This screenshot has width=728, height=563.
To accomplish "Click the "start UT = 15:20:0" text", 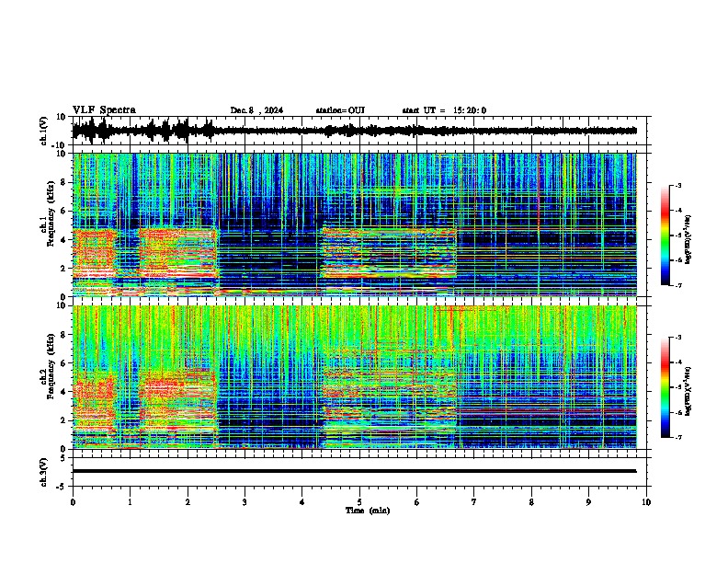I will (x=444, y=110).
